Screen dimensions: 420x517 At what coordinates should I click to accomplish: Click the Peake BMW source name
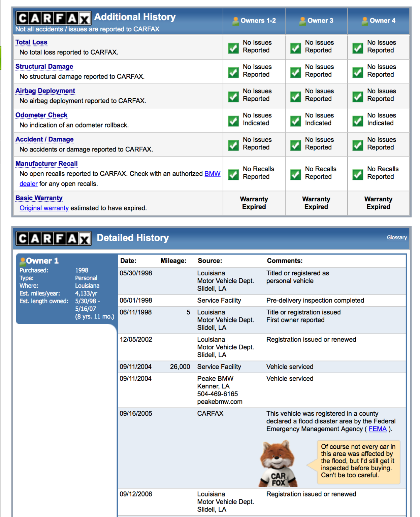click(215, 379)
